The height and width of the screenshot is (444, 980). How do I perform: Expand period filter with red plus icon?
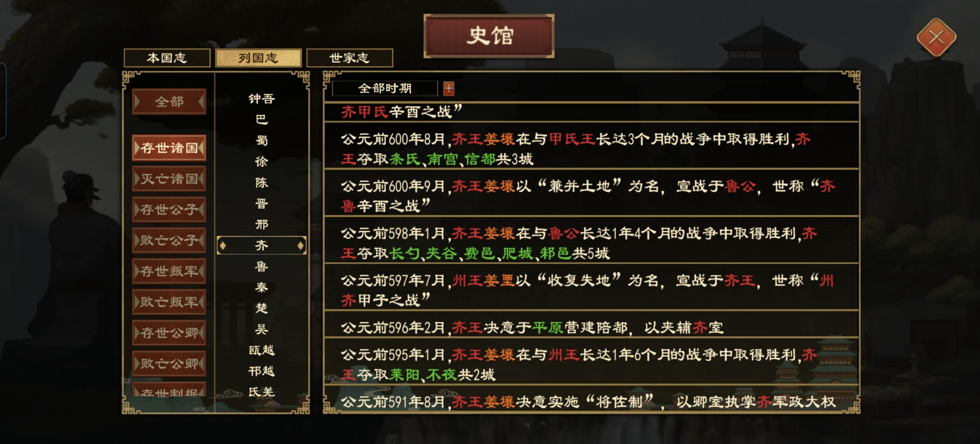pos(449,89)
